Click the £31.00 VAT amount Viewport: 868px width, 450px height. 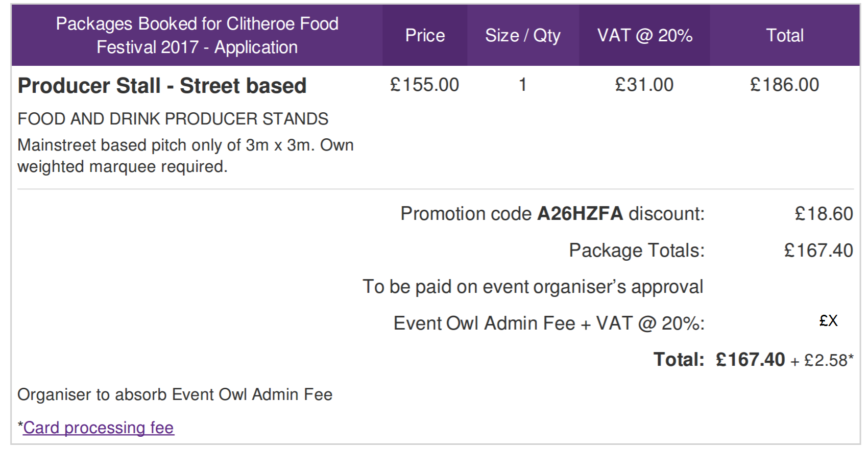[x=644, y=85]
